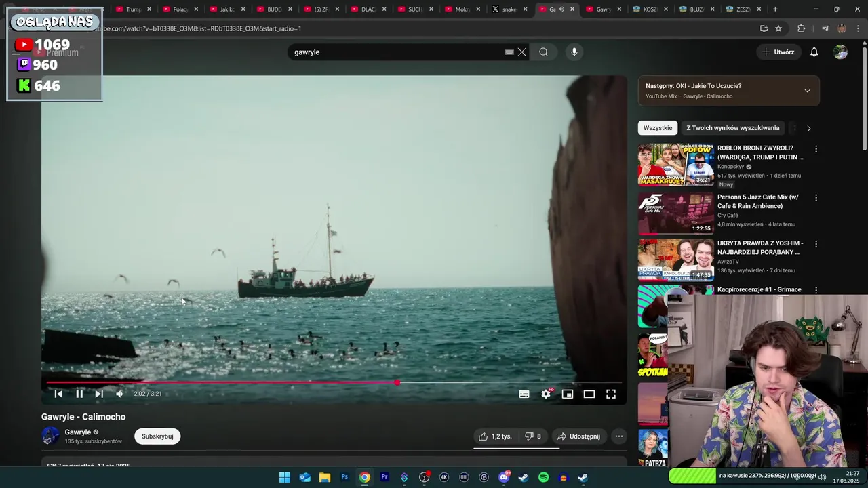Viewport: 868px width, 488px height.
Task: Open a new browser tab
Action: (775, 9)
